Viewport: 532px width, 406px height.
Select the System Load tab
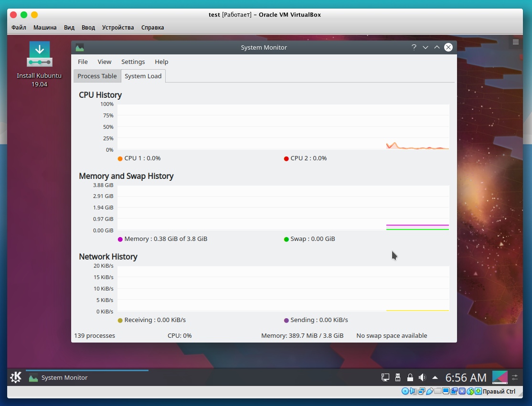pos(143,76)
